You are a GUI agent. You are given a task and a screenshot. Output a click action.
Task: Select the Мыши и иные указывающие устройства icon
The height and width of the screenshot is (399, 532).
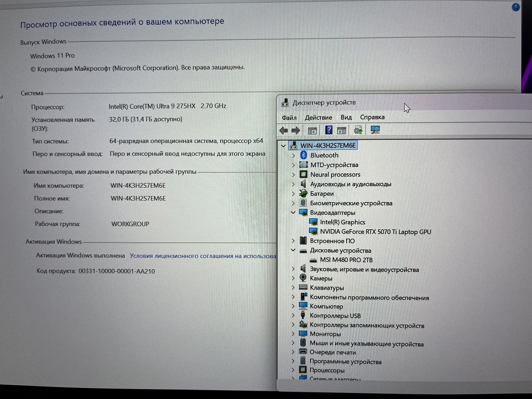(x=303, y=343)
